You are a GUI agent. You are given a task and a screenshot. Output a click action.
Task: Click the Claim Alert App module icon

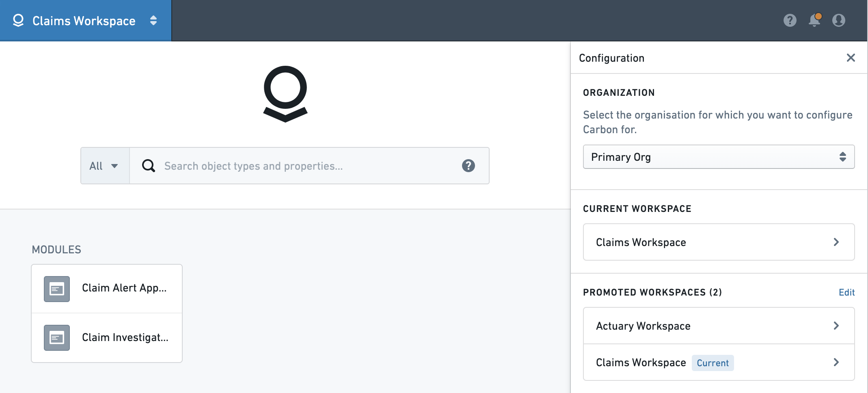coord(57,289)
